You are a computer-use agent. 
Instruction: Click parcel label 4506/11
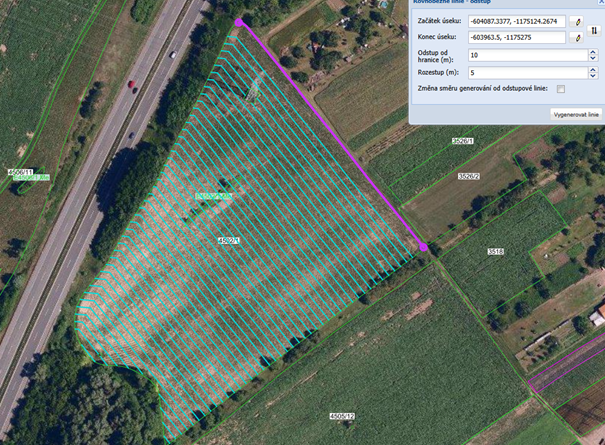coord(21,172)
